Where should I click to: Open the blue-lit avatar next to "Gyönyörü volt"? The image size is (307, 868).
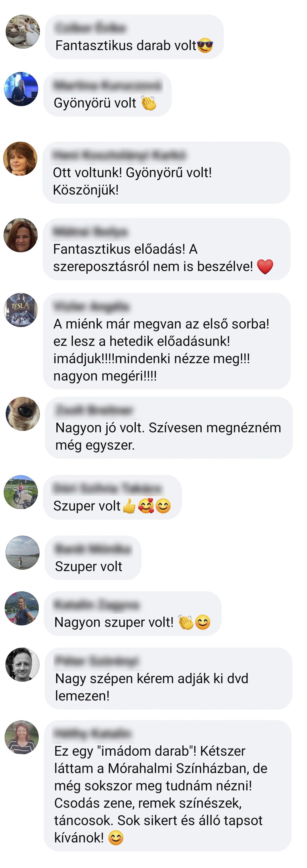coord(21,89)
